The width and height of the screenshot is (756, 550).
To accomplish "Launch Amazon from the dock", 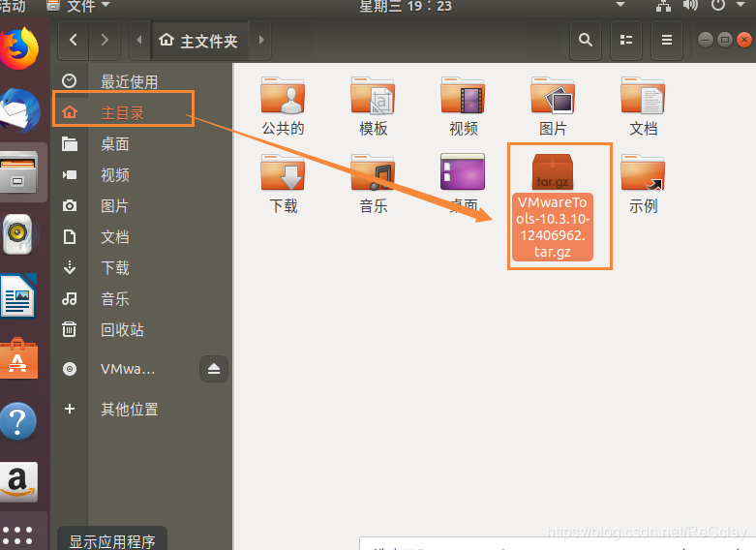I will [x=18, y=482].
